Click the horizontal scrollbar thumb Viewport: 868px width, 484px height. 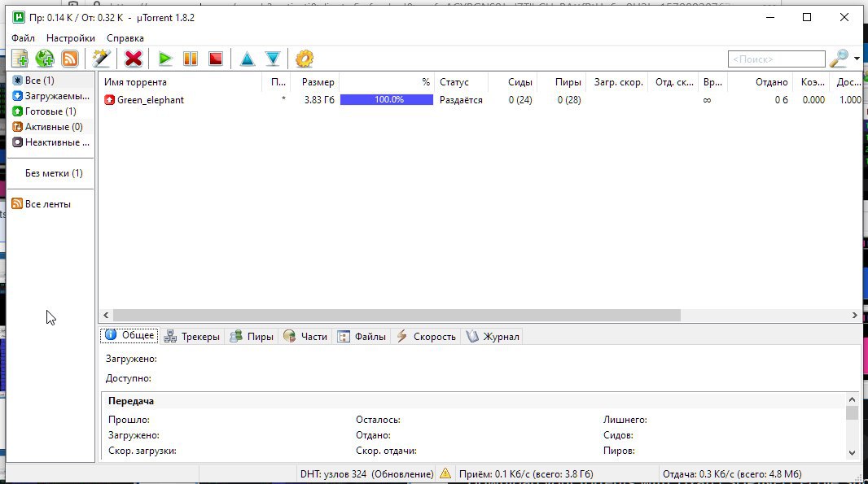coord(397,316)
